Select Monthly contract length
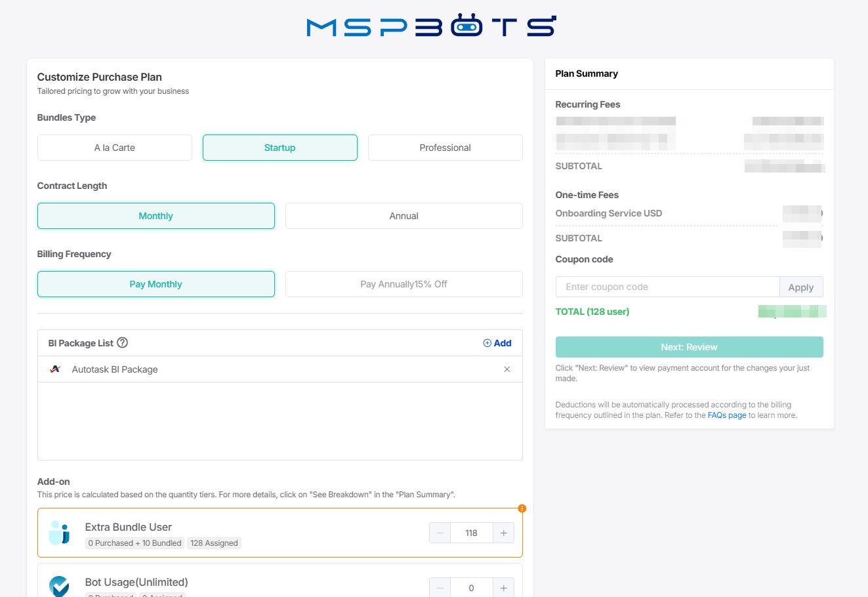 [156, 216]
